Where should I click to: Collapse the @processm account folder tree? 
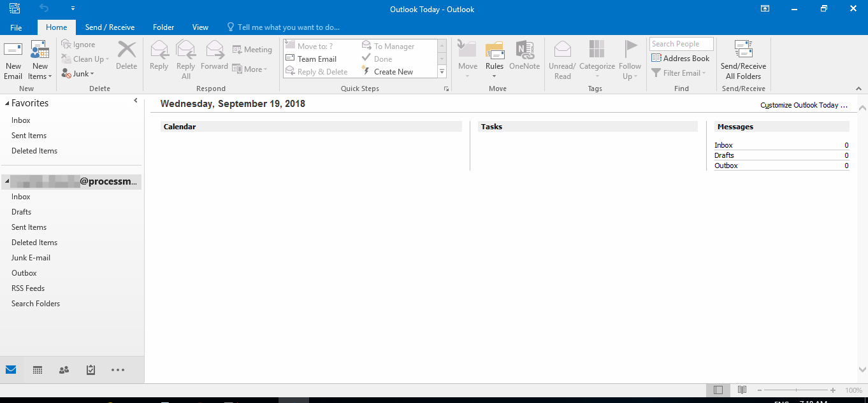click(x=7, y=182)
